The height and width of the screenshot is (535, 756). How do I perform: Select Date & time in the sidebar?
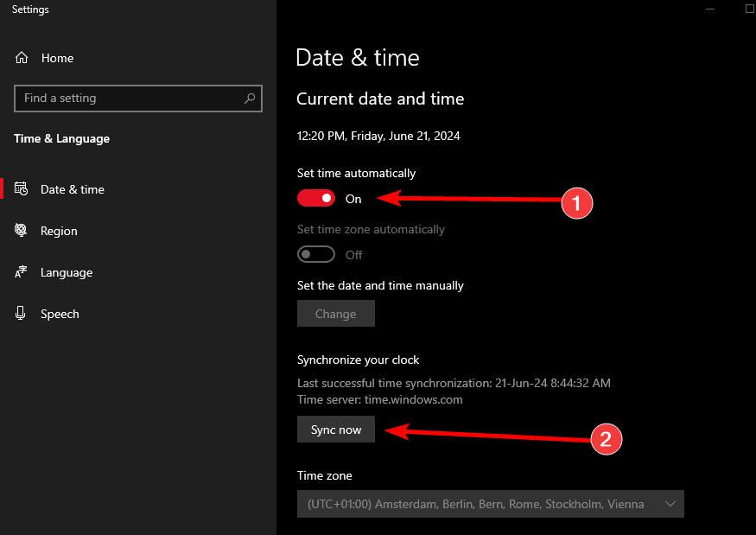pyautogui.click(x=72, y=188)
